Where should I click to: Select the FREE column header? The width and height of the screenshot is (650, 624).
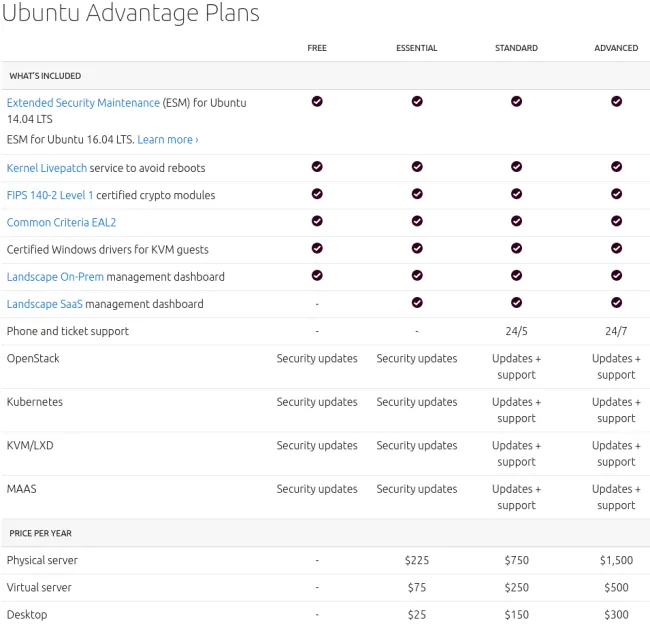click(x=317, y=48)
